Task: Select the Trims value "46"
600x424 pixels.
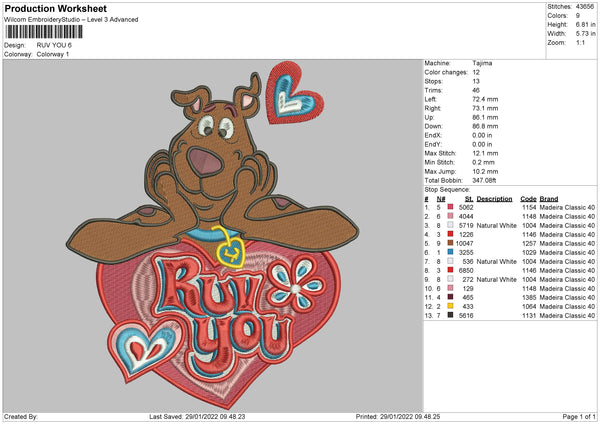Action: [476, 90]
